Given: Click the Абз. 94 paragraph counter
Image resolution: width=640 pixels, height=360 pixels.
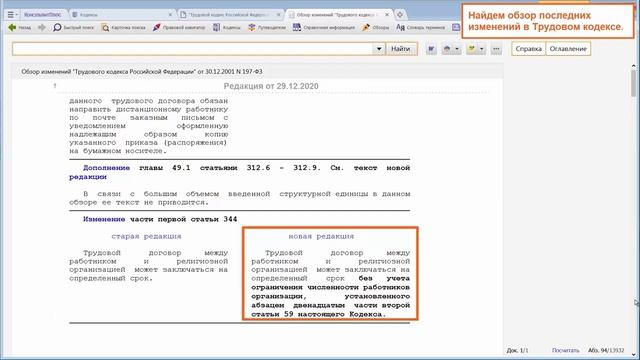Looking at the screenshot, I should click(x=606, y=350).
